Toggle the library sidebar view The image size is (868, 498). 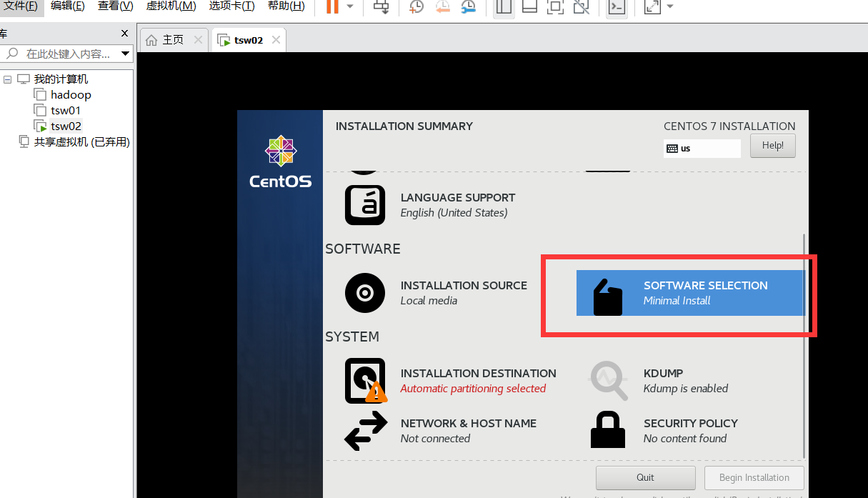(x=504, y=6)
